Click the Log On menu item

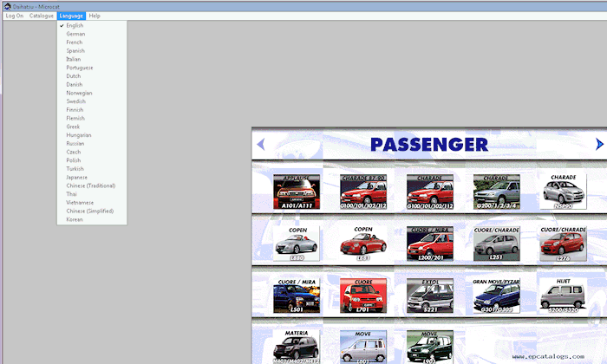click(14, 16)
